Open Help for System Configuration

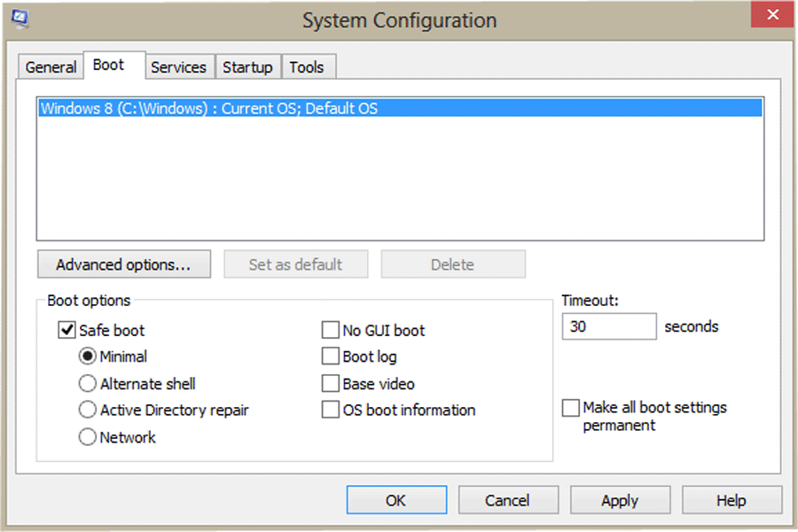pyautogui.click(x=731, y=499)
